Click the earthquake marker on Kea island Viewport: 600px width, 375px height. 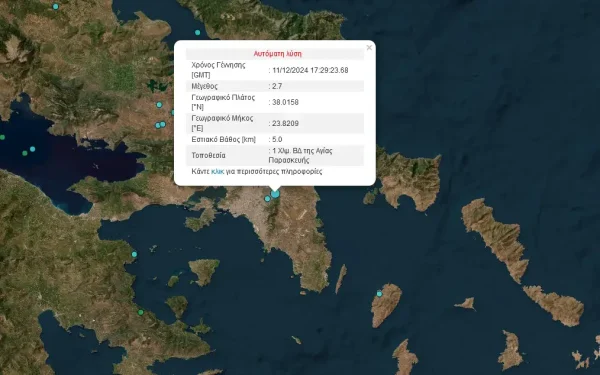pos(379,293)
